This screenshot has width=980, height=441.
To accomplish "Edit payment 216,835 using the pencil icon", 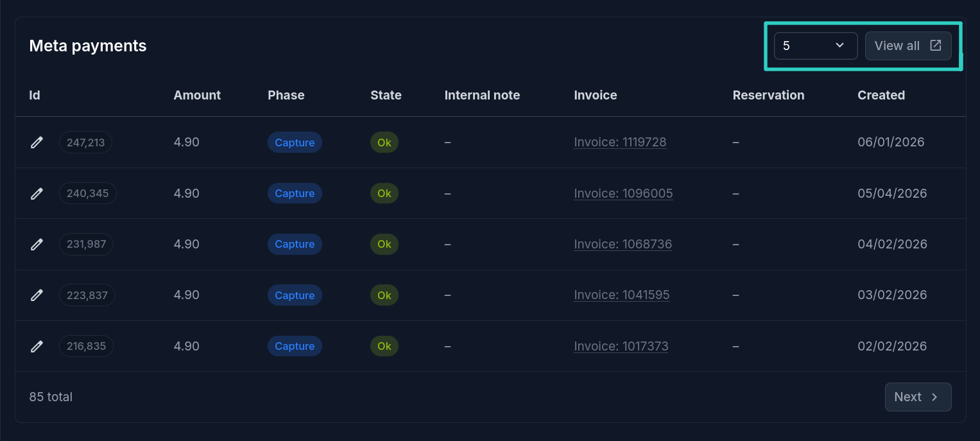I will pyautogui.click(x=37, y=346).
